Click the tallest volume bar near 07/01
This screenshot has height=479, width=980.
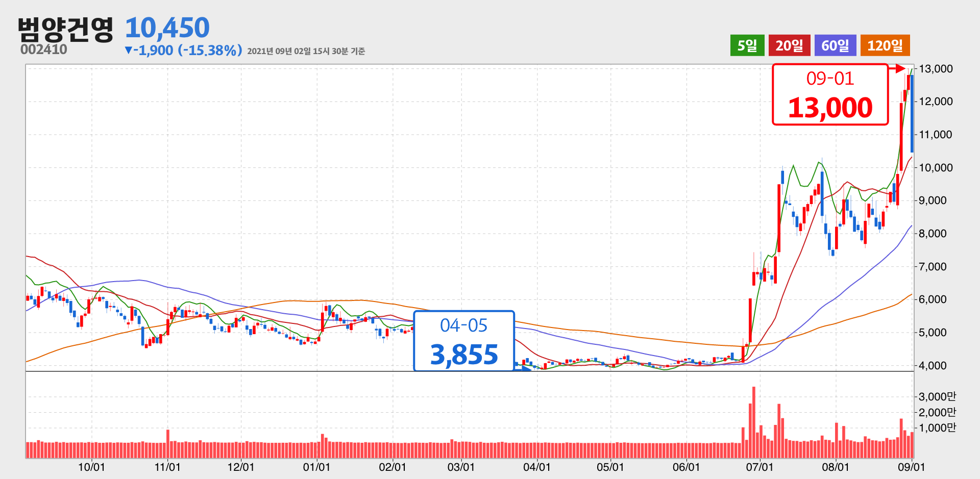click(x=754, y=422)
